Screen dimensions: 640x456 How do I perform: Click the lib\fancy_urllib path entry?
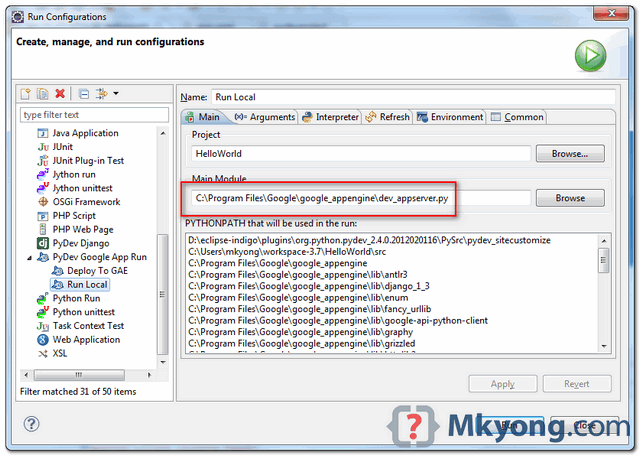pos(309,309)
